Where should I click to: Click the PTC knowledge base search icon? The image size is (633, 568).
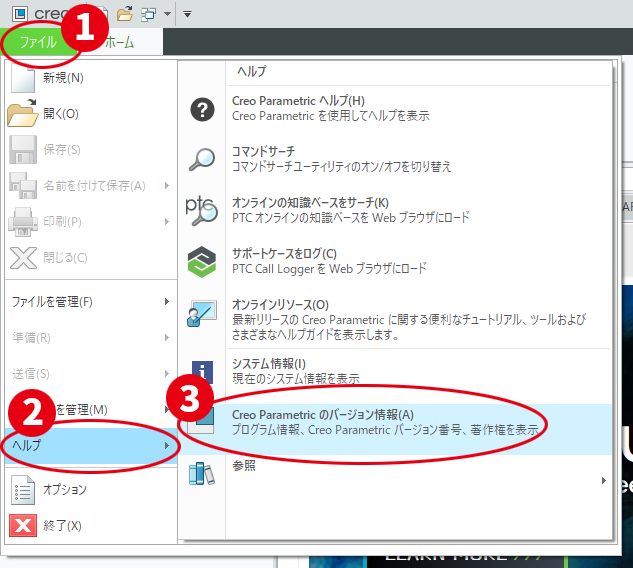click(x=201, y=210)
